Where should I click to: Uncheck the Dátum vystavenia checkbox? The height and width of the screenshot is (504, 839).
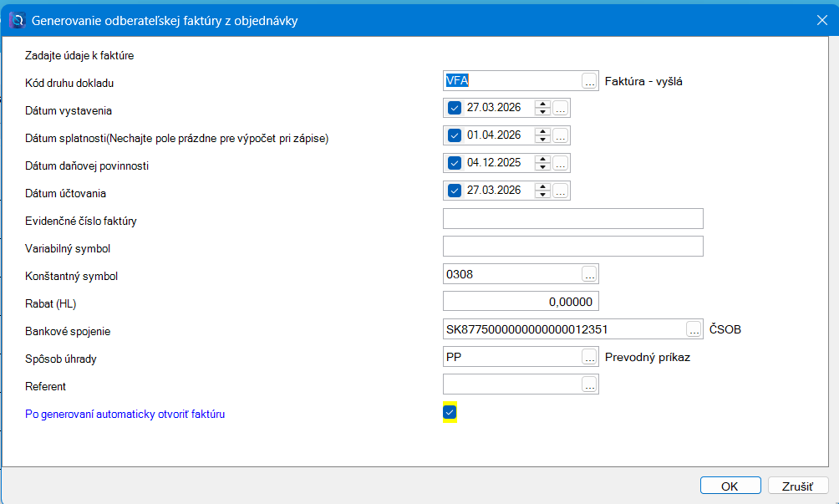click(455, 108)
